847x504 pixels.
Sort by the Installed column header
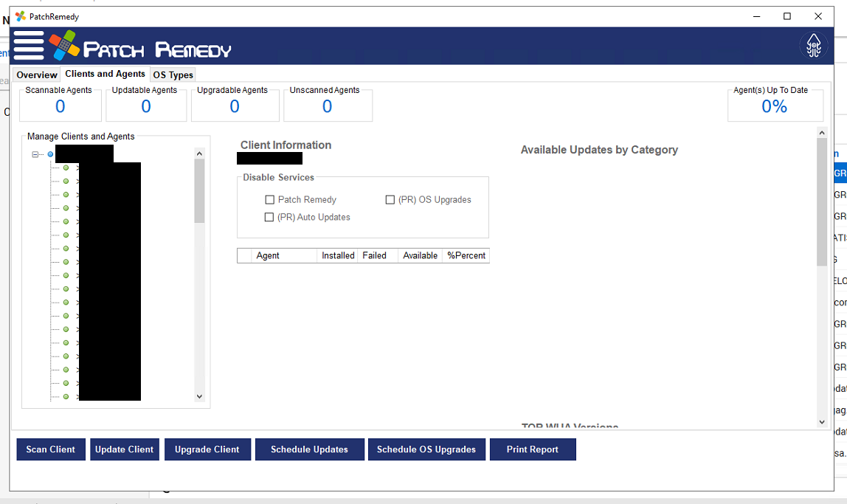(338, 255)
